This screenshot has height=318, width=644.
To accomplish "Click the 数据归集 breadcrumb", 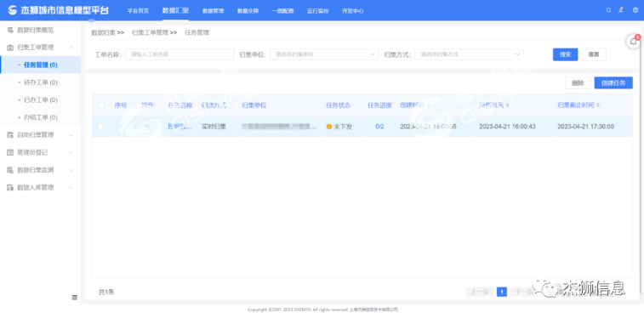I will 104,32.
